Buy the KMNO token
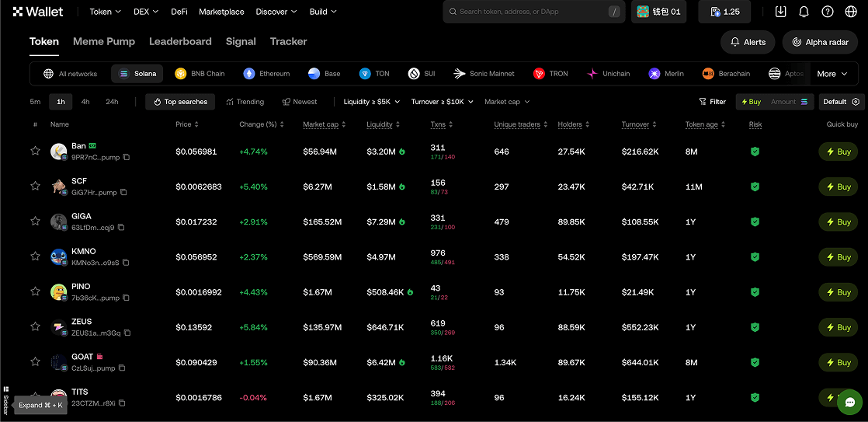 [838, 257]
